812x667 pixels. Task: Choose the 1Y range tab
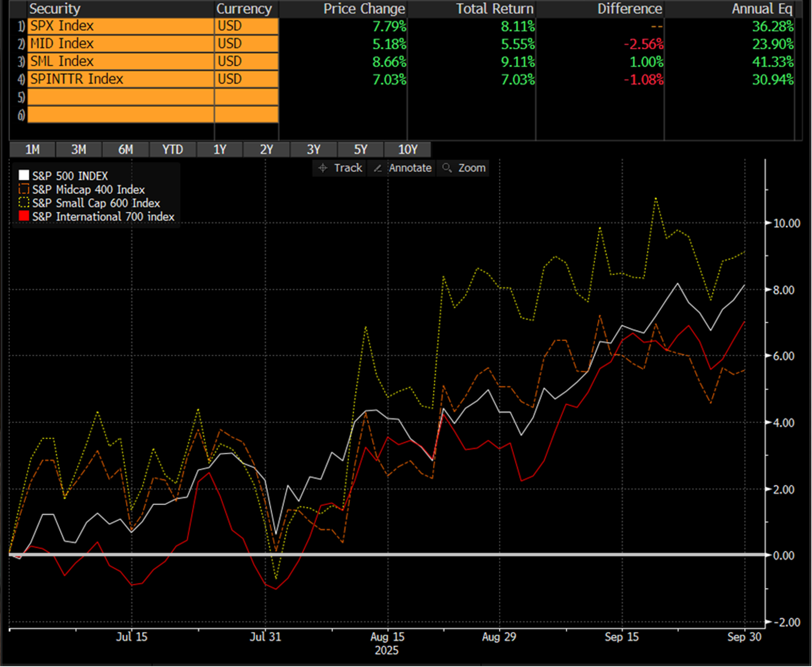[x=220, y=150]
